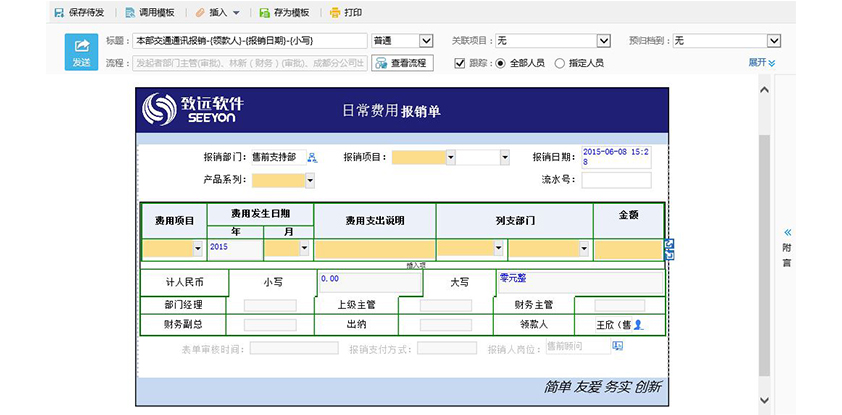Click the 计人民币 cell

coord(184,282)
